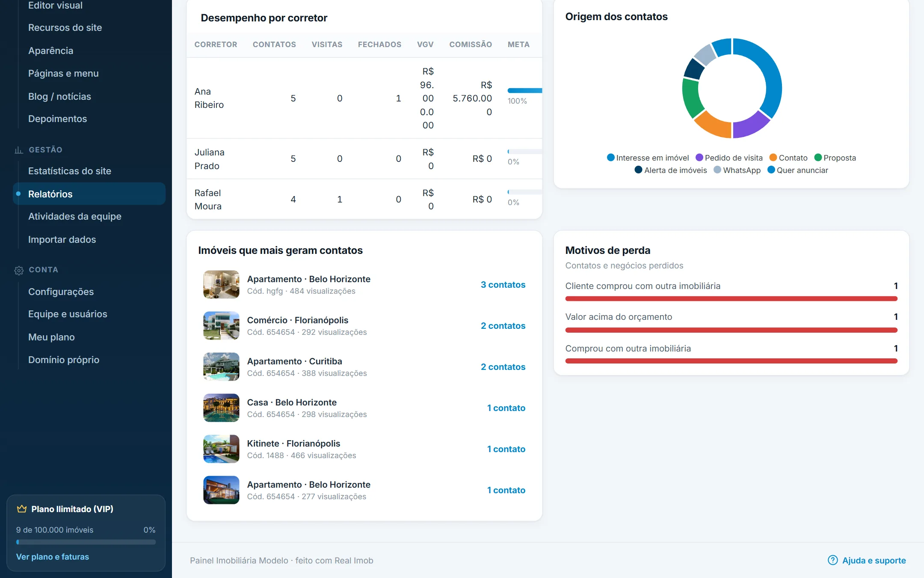
Task: Click 2 contatos for Comércio Florianópolis
Action: point(503,326)
